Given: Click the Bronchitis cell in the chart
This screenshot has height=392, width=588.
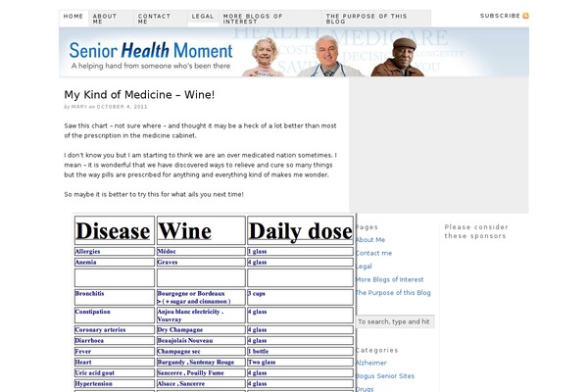Looking at the screenshot, I should [x=115, y=297].
